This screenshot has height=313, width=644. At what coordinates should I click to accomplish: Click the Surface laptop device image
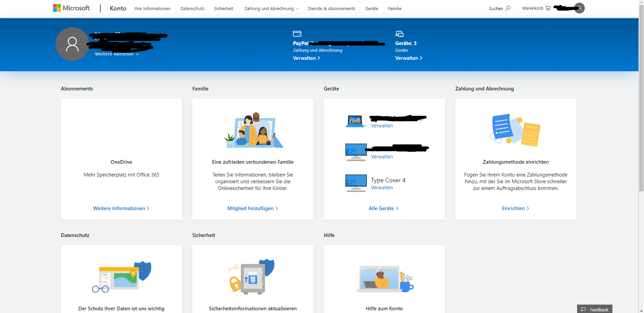click(x=355, y=121)
